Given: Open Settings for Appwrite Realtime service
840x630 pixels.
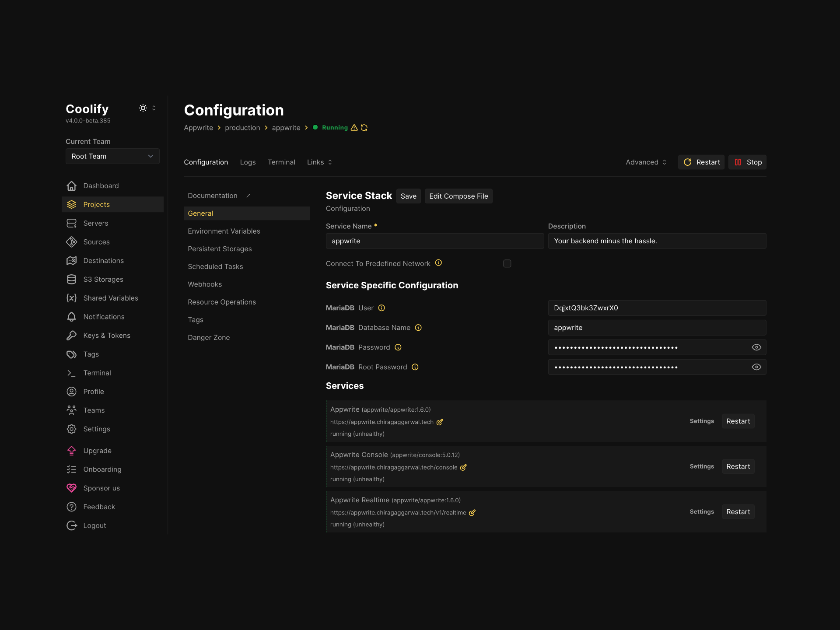Looking at the screenshot, I should pyautogui.click(x=702, y=512).
